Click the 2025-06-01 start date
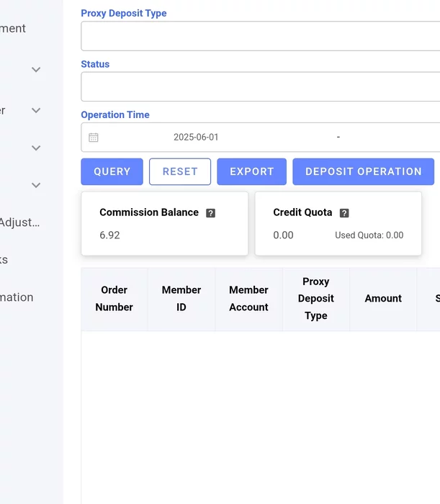Screen dimensions: 440x504 [x=196, y=138]
